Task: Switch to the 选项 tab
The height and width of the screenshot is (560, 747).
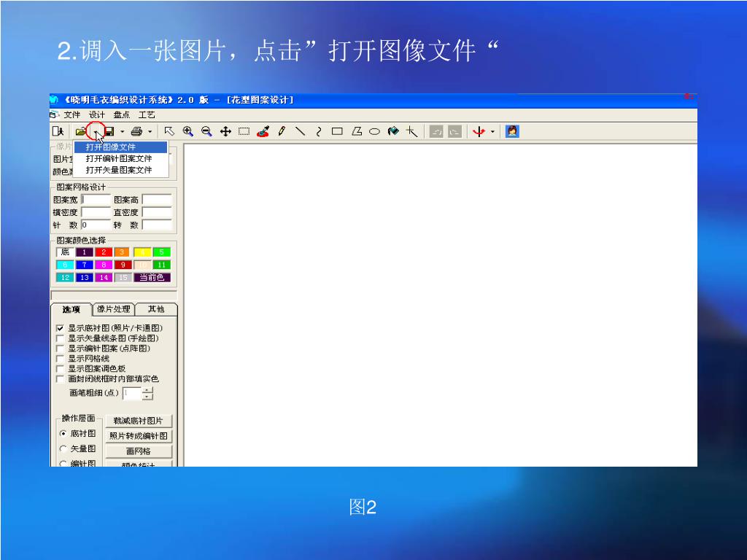Action: click(x=71, y=309)
